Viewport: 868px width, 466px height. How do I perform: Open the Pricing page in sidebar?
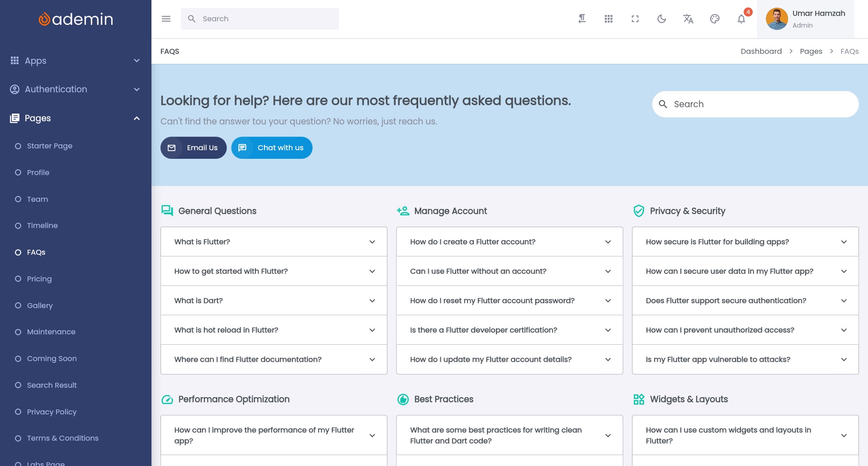[39, 279]
